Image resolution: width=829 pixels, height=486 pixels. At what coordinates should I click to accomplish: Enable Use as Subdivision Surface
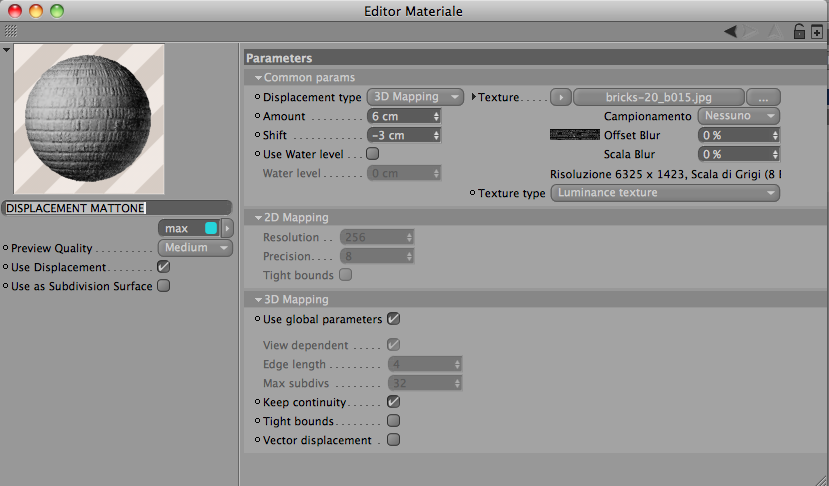(x=164, y=286)
